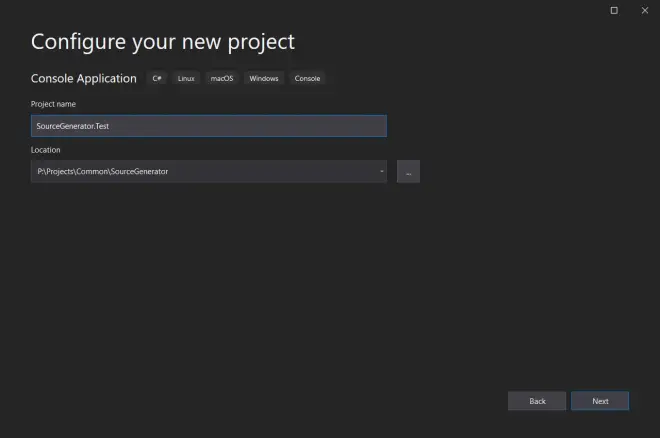Browse for location with the ellipsis button
The width and height of the screenshot is (660, 438).
coord(408,171)
